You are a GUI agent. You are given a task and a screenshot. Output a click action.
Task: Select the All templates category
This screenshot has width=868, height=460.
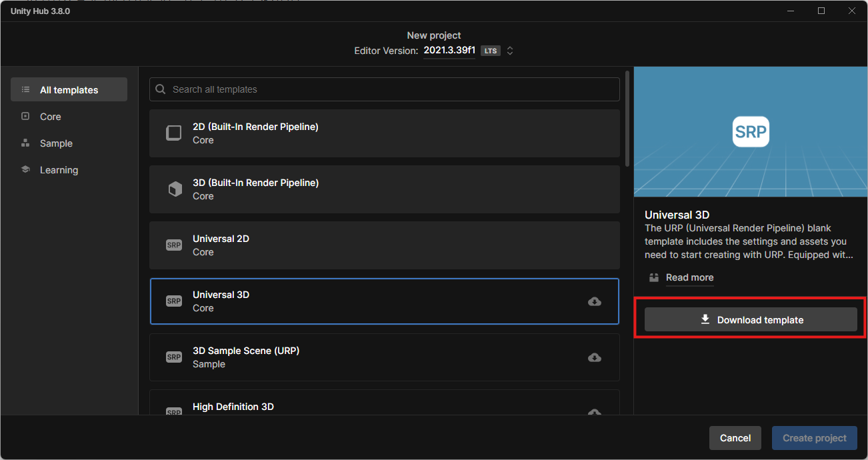(69, 89)
